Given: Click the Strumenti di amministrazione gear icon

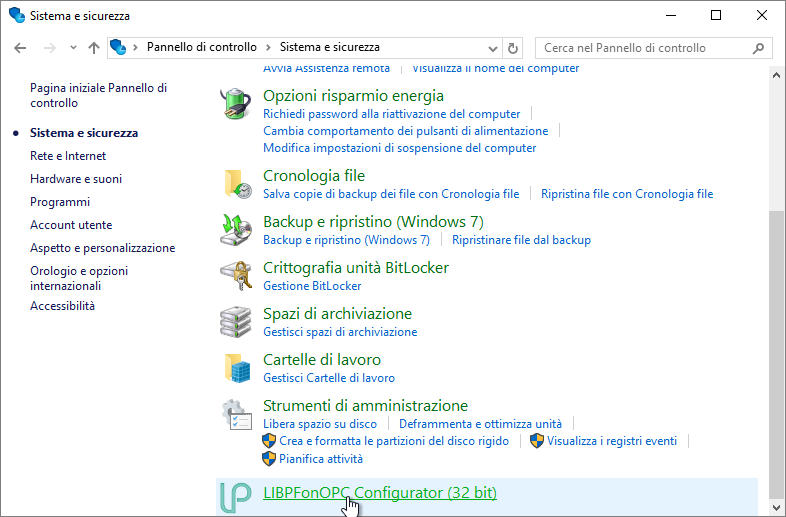Looking at the screenshot, I should [236, 414].
